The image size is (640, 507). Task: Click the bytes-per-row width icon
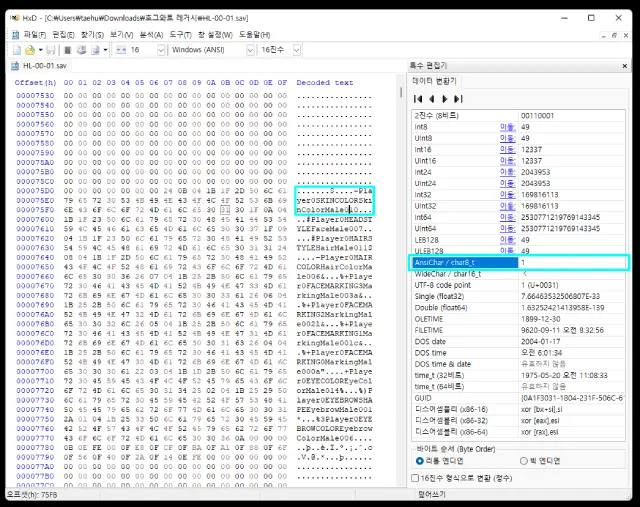(121, 50)
